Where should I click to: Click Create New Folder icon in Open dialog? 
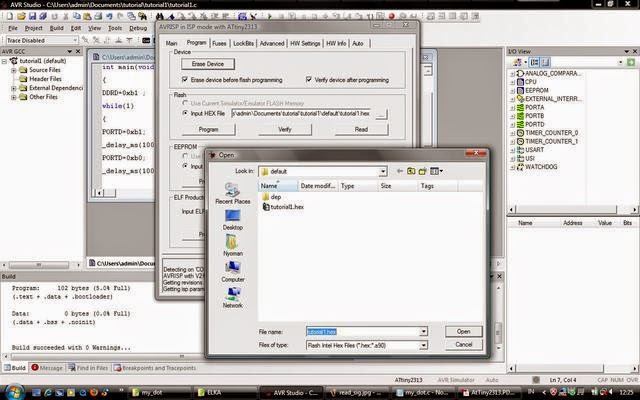pos(422,171)
